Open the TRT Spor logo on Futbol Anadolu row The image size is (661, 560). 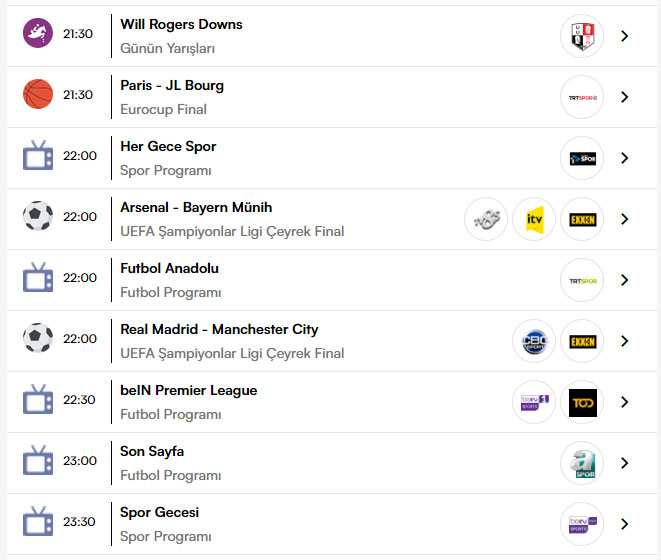click(x=582, y=280)
